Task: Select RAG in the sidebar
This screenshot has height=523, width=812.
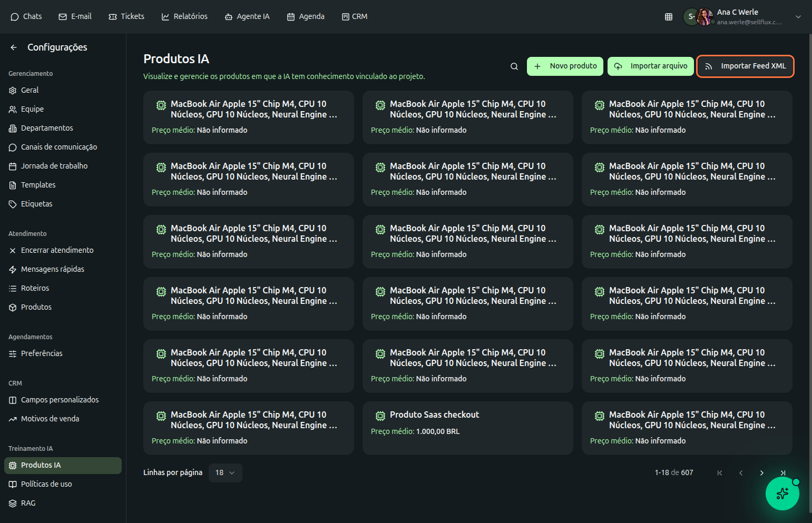Action: (28, 503)
